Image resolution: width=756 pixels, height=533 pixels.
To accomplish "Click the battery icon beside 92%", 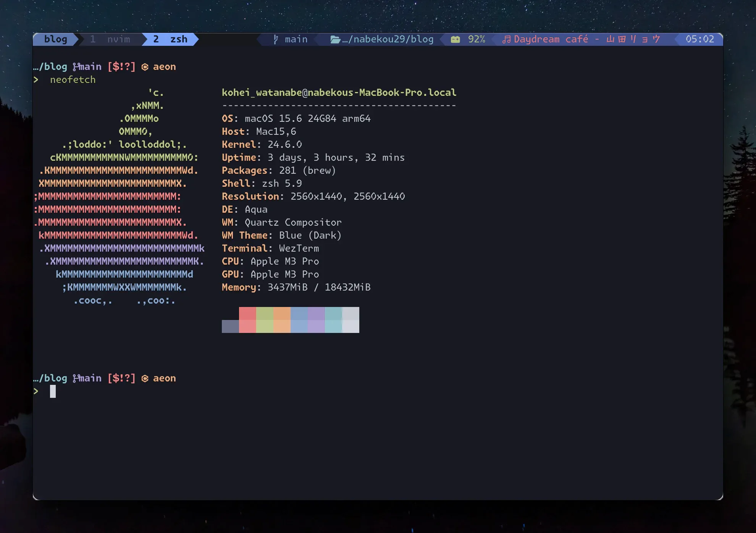I will click(455, 39).
